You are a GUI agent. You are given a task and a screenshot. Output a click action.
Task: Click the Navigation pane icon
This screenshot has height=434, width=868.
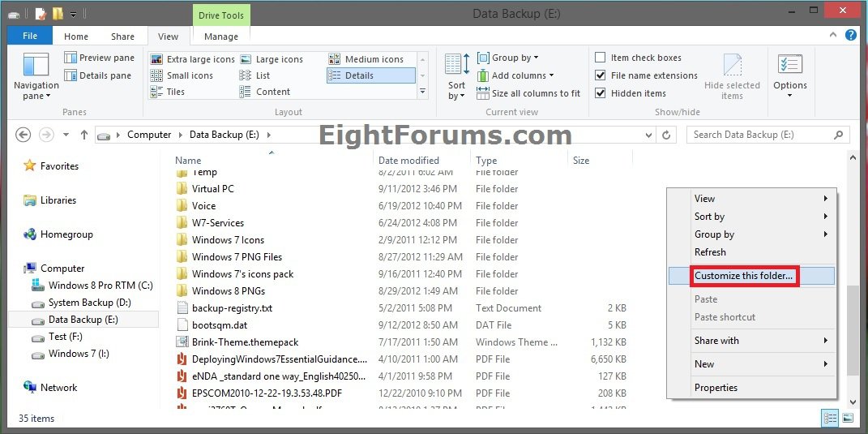click(x=36, y=67)
